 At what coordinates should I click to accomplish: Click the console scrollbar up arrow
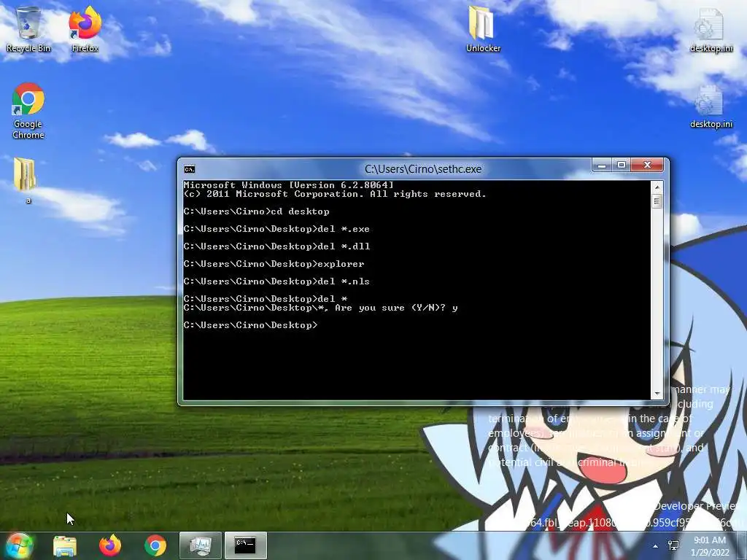point(657,187)
